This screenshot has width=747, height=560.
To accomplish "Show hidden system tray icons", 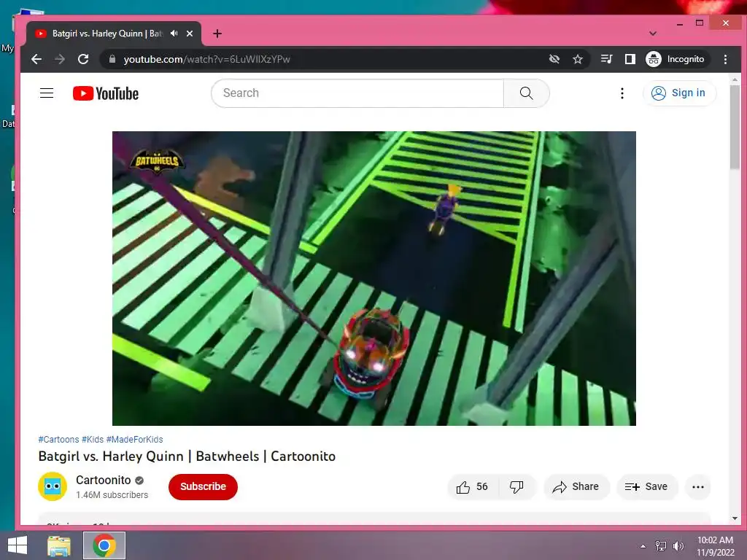I will tap(643, 546).
